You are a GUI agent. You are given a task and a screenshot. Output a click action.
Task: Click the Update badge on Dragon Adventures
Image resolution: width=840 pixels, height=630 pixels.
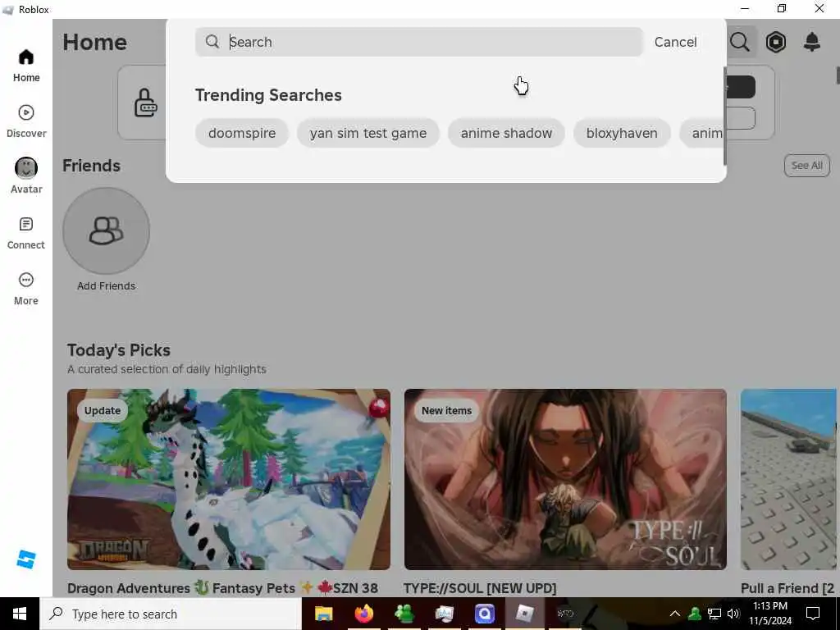pos(103,410)
